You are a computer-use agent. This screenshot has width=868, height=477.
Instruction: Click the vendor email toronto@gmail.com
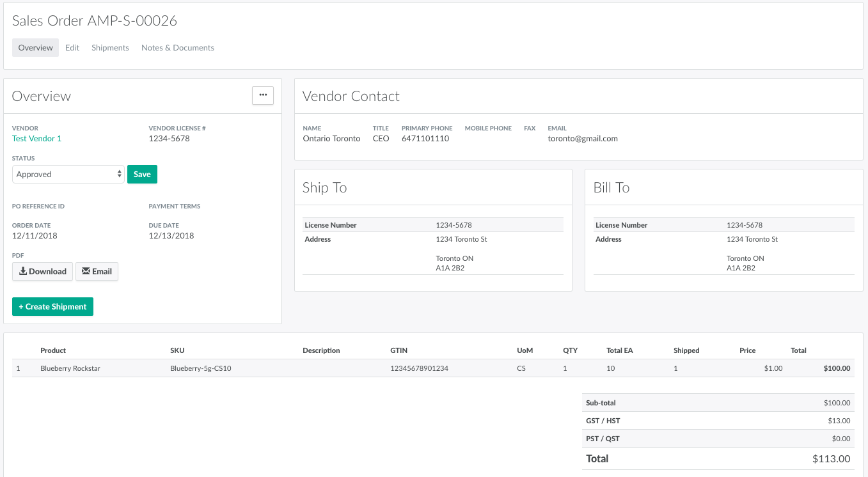(583, 139)
